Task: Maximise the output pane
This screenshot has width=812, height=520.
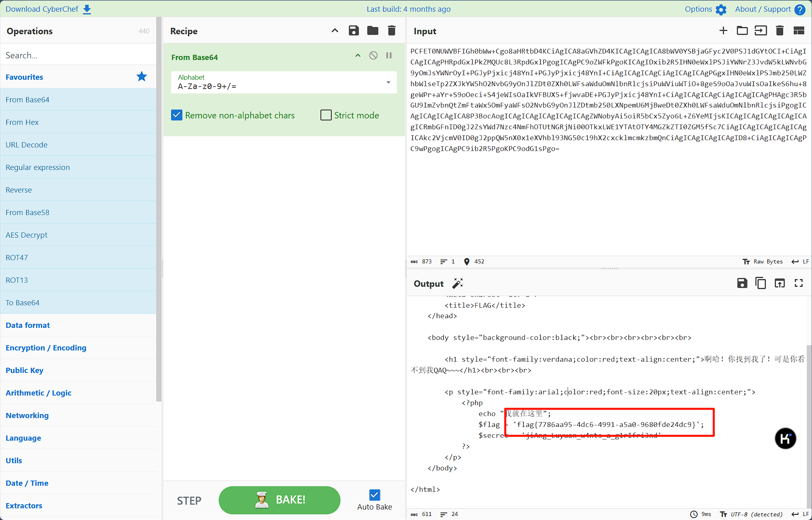Action: coord(799,283)
